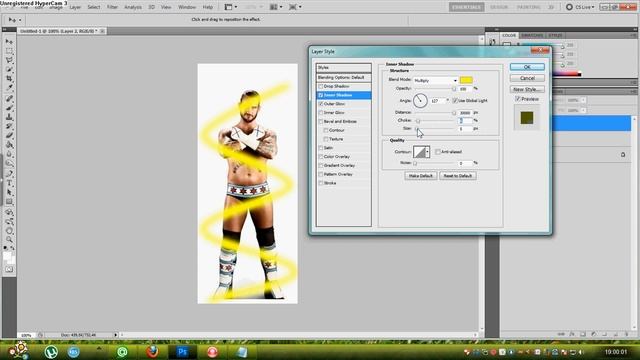Select the Path Selection tool
This screenshot has width=640, height=360.
tap(9, 192)
